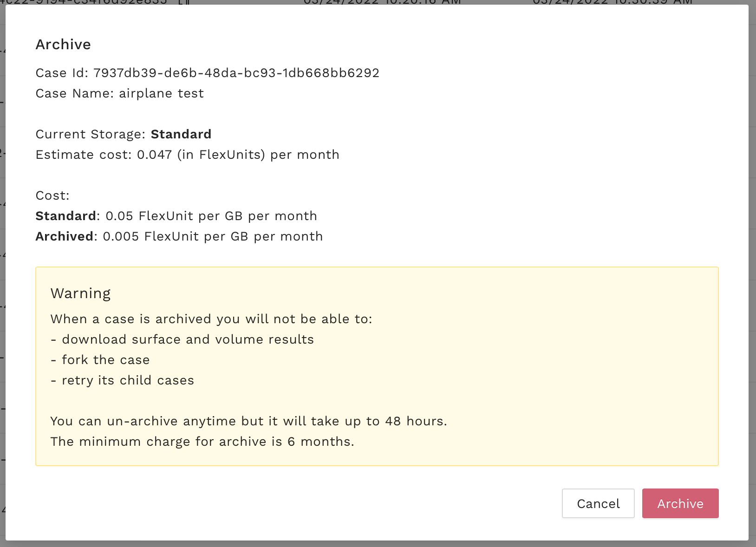This screenshot has width=756, height=547.
Task: Click the minimum charge 6 months note
Action: coord(202,442)
